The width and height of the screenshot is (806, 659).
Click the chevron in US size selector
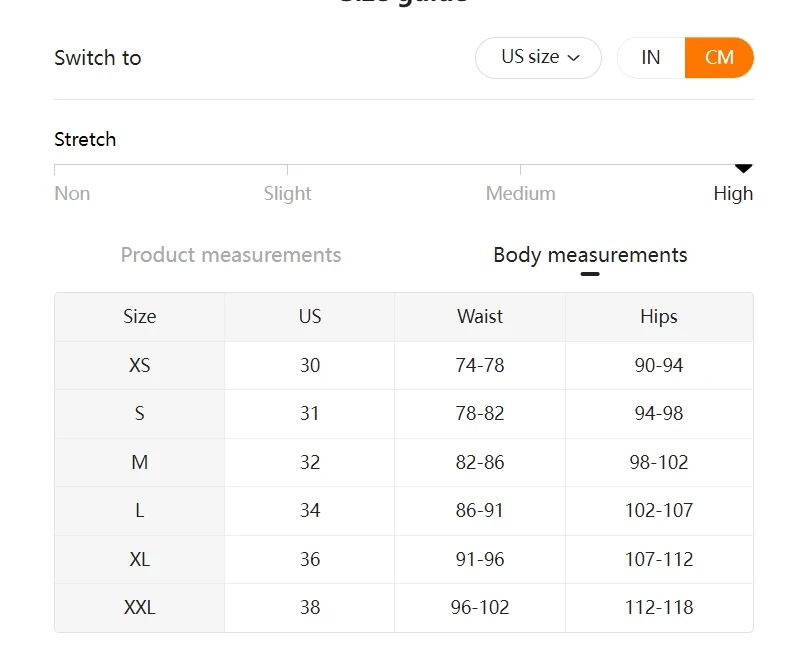pyautogui.click(x=574, y=58)
